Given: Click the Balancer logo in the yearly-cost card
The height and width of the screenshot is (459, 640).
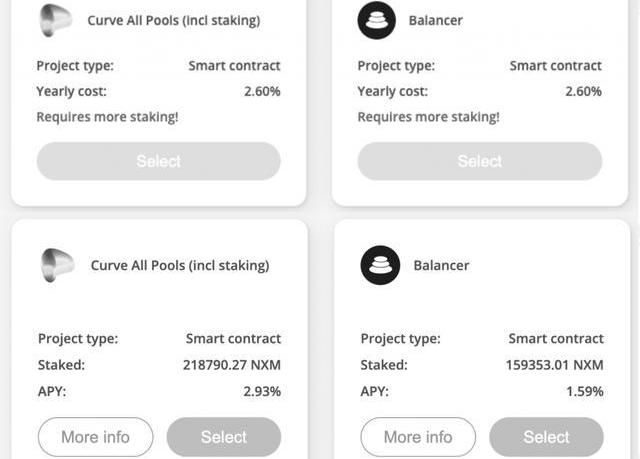Looking at the screenshot, I should [x=377, y=20].
